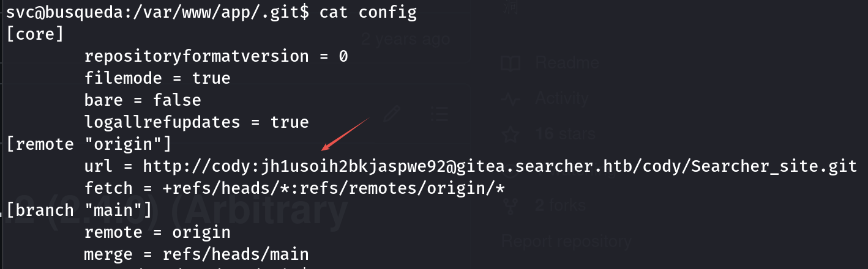The width and height of the screenshot is (868, 269).
Task: Click the [branch "main"] section header
Action: [79, 210]
